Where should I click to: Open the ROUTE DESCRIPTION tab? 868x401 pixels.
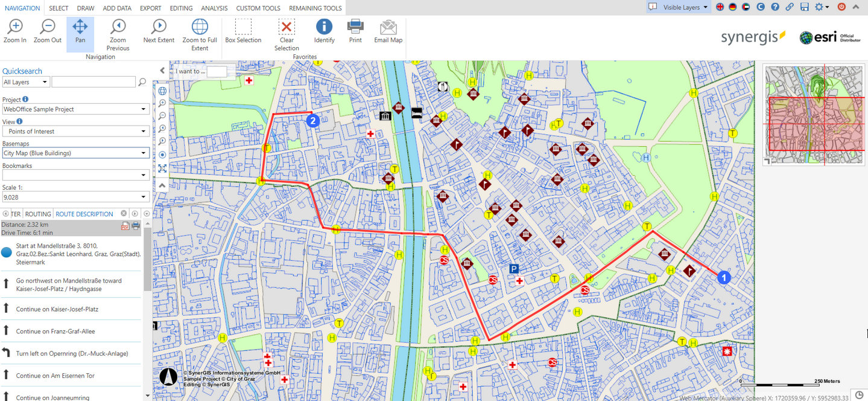click(x=85, y=213)
